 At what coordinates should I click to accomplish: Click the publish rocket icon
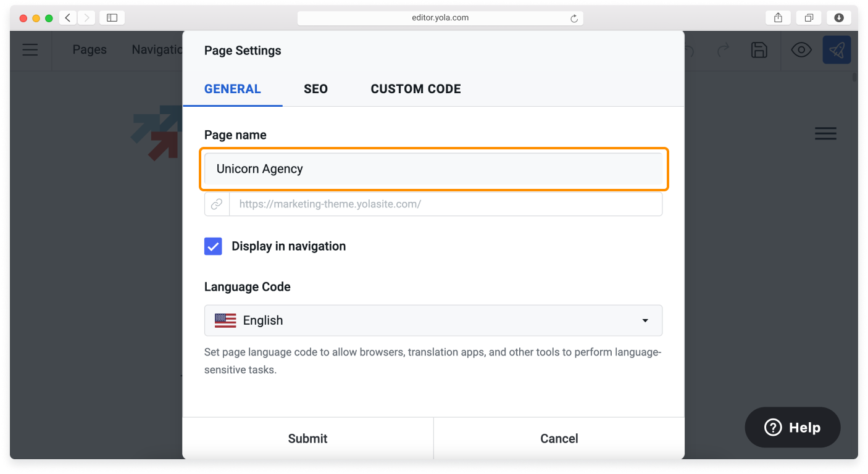point(837,50)
